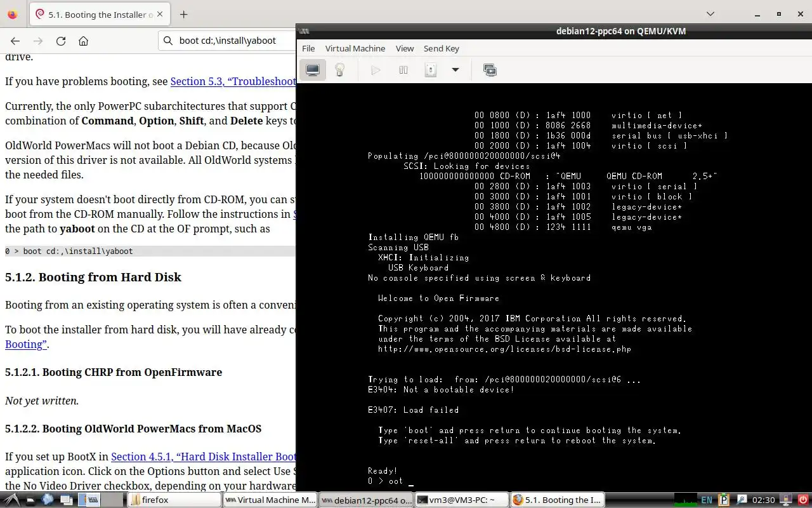The width and height of the screenshot is (812, 508).
Task: Expand the shutdown options dropdown arrow
Action: click(455, 70)
